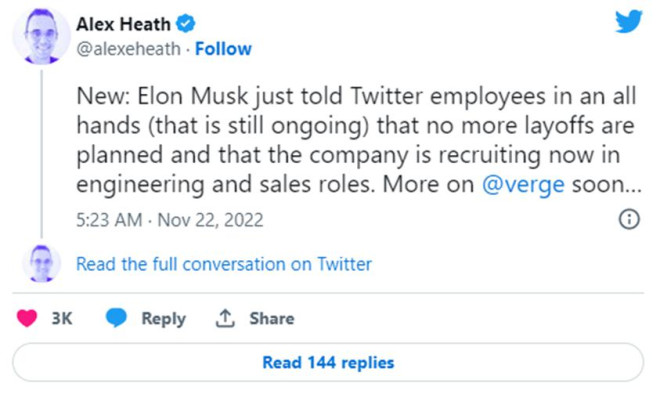Open Alex Heath's large profile avatar
660x394 pixels.
41,36
